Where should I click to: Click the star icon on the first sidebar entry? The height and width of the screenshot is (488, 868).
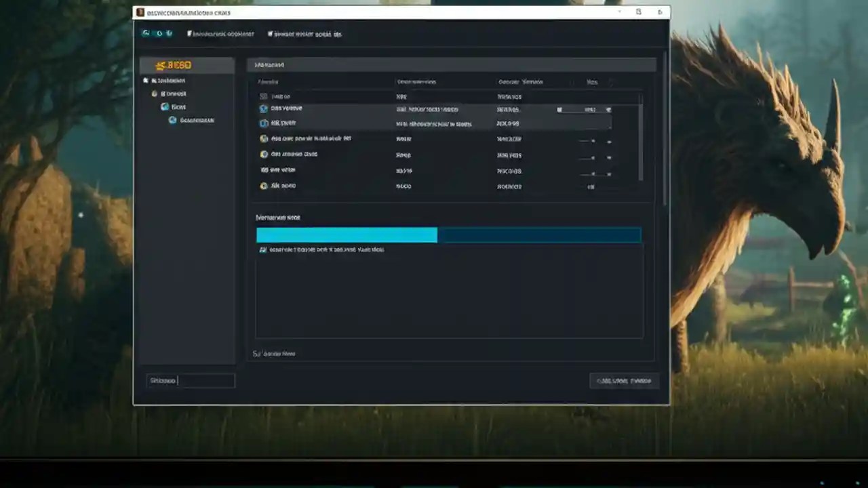146,80
